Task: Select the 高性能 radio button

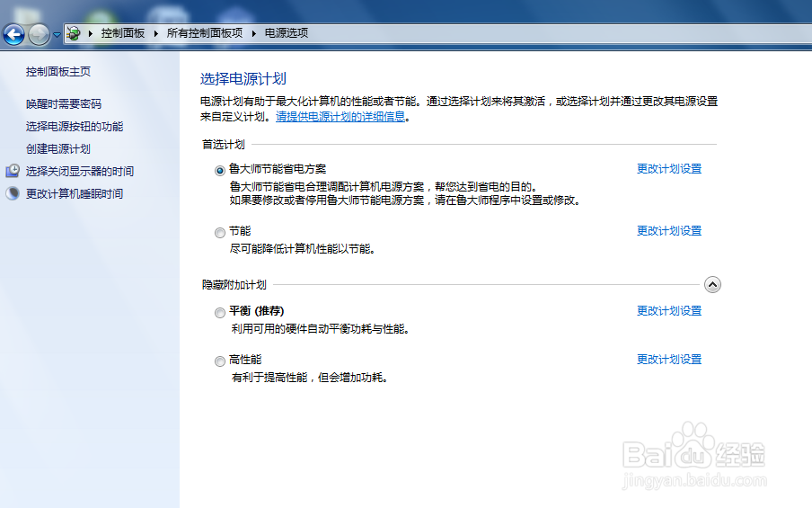Action: pyautogui.click(x=220, y=361)
